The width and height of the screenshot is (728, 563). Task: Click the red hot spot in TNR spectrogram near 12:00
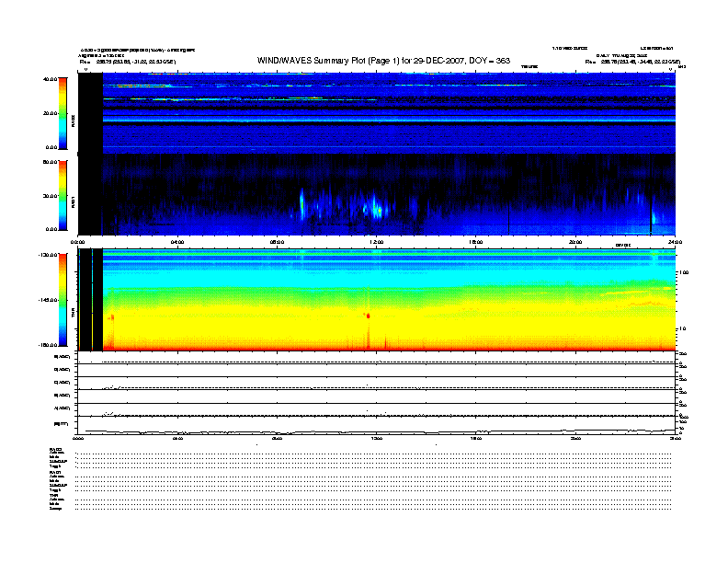tap(369, 316)
